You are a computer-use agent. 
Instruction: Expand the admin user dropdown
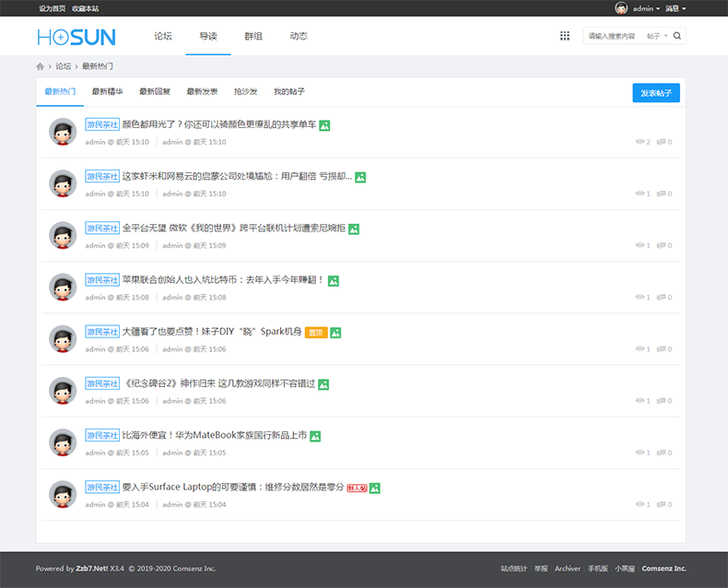646,8
